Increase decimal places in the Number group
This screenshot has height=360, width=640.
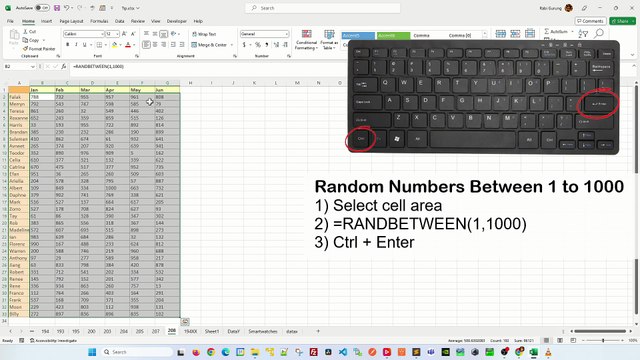tap(276, 44)
